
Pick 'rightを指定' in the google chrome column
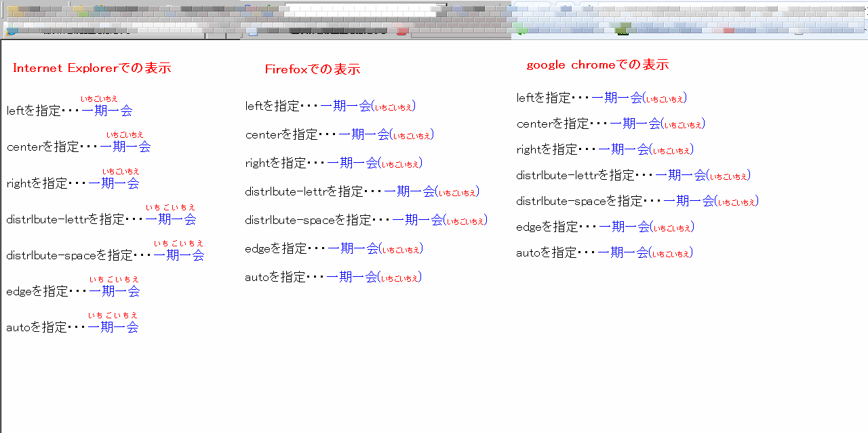pos(547,149)
